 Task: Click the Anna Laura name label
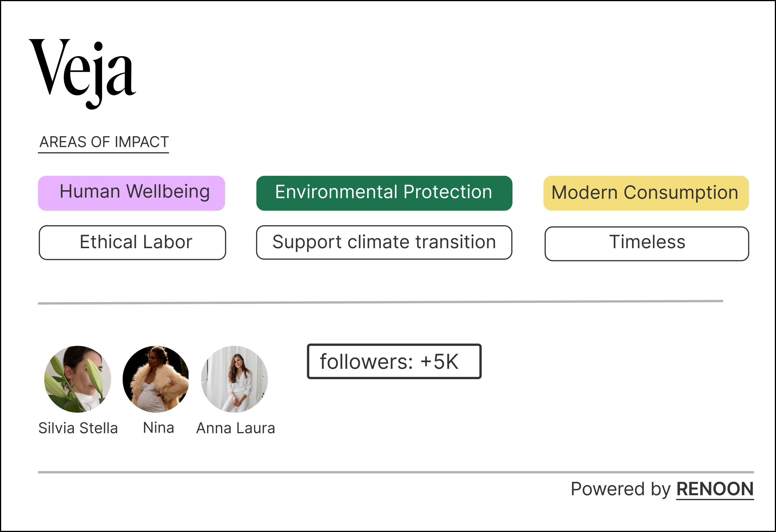coord(235,428)
